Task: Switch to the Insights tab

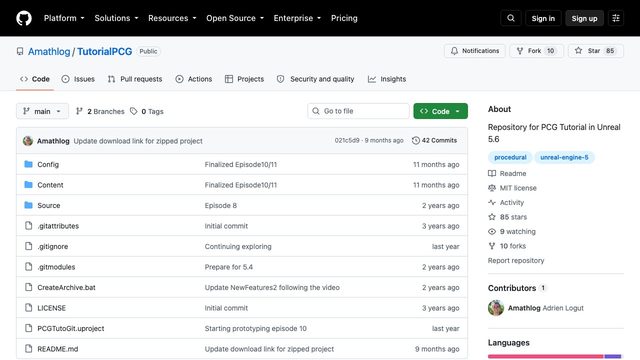Action: [x=387, y=79]
